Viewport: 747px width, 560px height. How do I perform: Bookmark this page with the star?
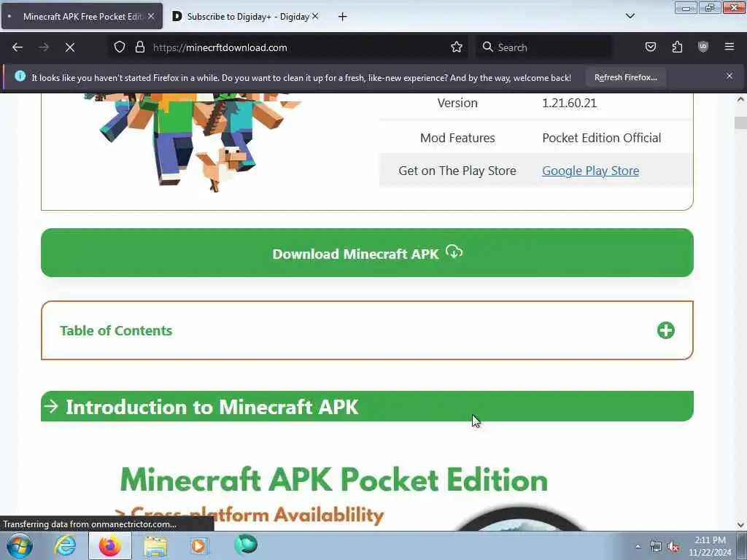[457, 47]
